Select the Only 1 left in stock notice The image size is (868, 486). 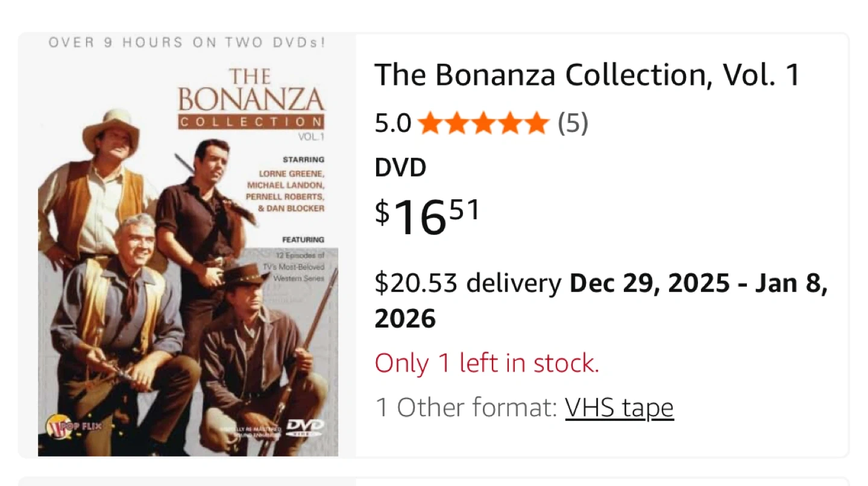point(487,363)
